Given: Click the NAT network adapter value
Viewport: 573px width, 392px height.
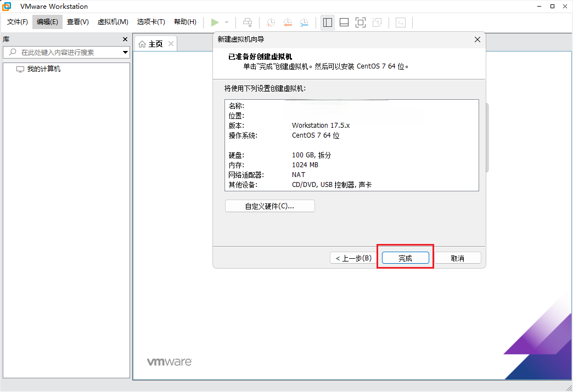Looking at the screenshot, I should [298, 175].
